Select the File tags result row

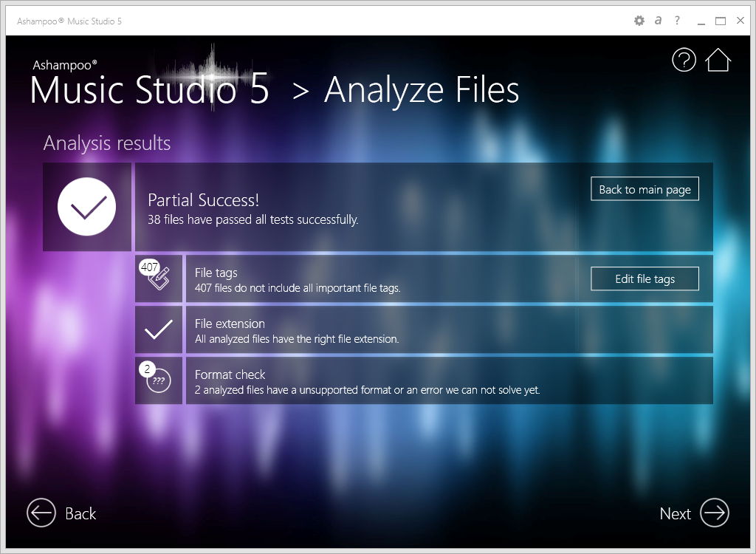(x=449, y=278)
